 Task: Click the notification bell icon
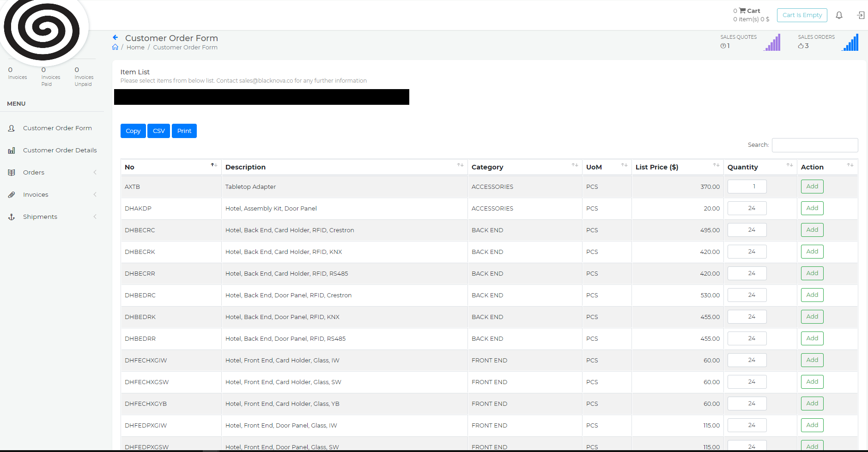[839, 15]
